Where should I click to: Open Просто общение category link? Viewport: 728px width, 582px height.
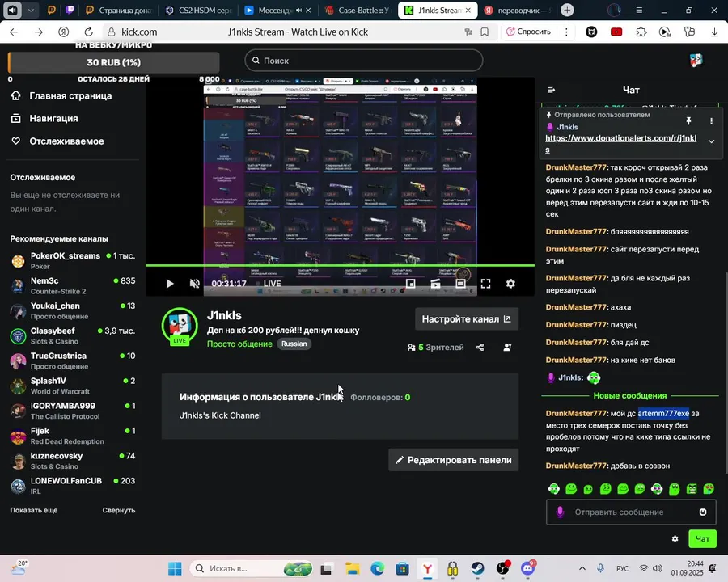pyautogui.click(x=239, y=344)
